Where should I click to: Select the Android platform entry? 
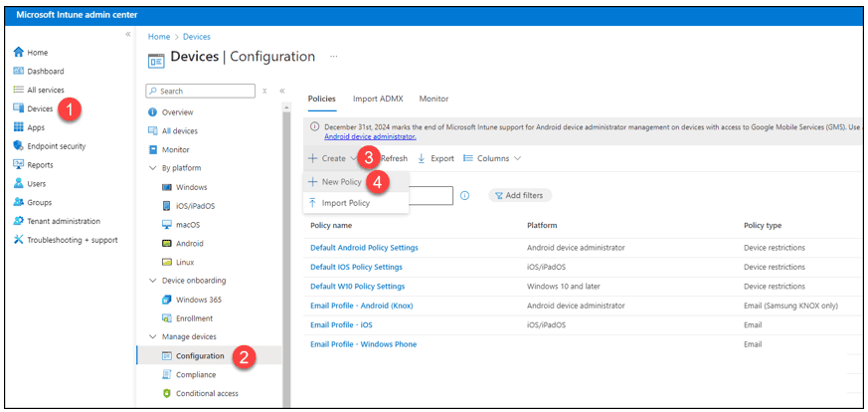coord(183,244)
